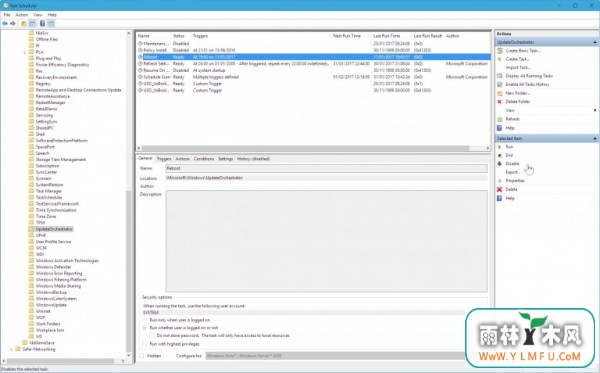
Task: Select the Windows Defender folder in the tree
Action: 54,267
